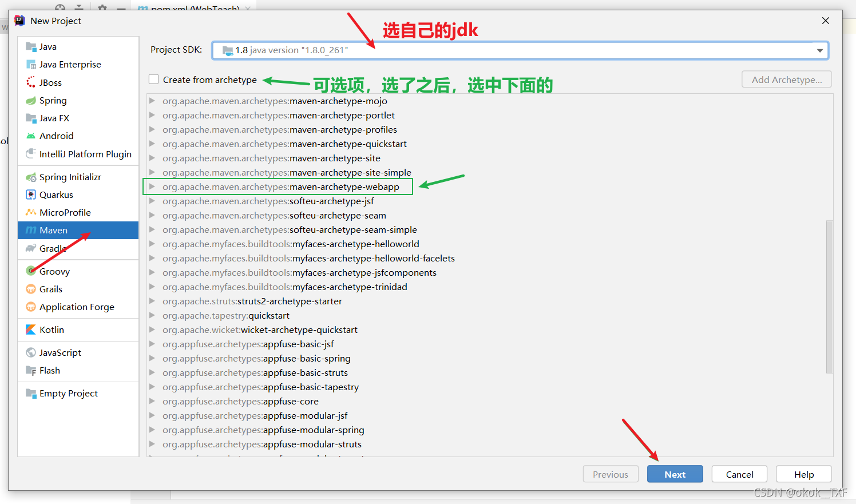This screenshot has width=856, height=504.
Task: Select appfuse-basic-jsf row
Action: 486,344
